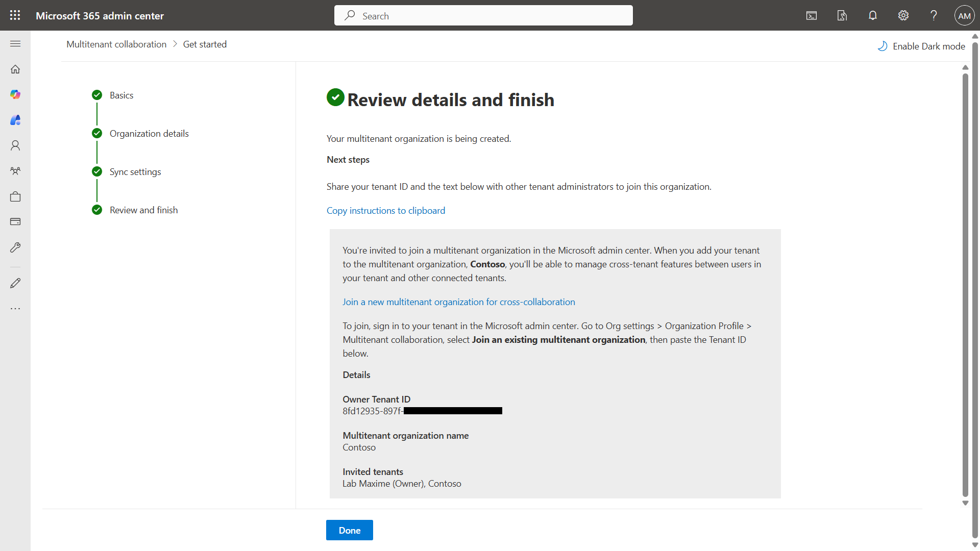
Task: Open the Users sidebar icon
Action: point(15,145)
